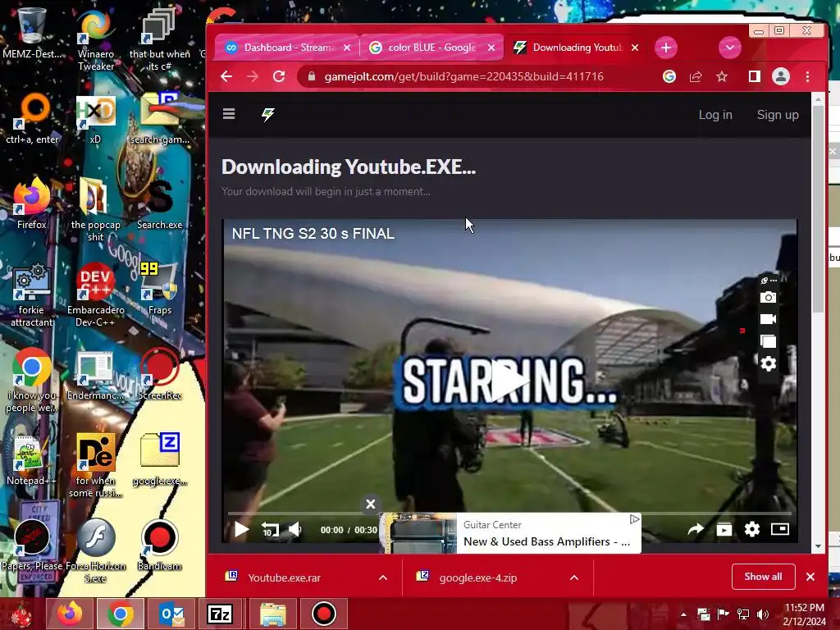Open the Google icon in address bar
This screenshot has width=840, height=630.
[669, 76]
